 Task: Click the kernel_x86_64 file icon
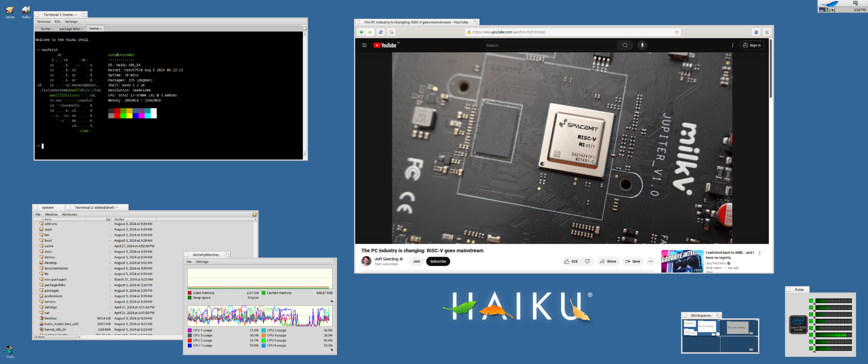point(41,330)
